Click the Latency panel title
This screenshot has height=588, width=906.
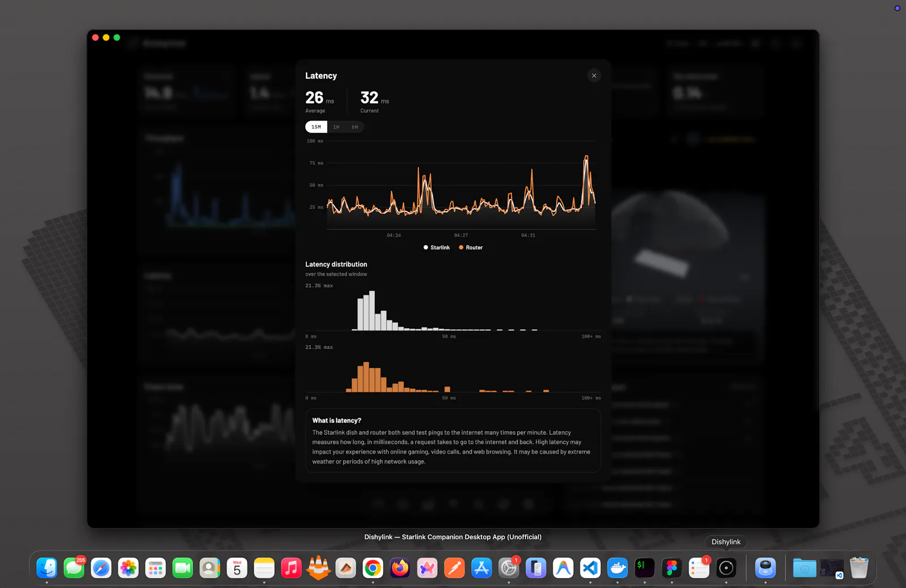click(x=321, y=76)
